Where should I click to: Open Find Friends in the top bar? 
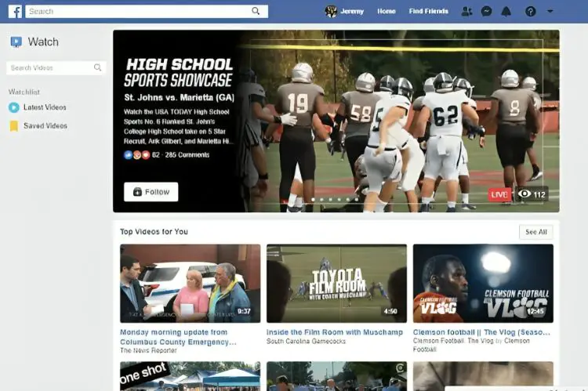click(x=429, y=11)
